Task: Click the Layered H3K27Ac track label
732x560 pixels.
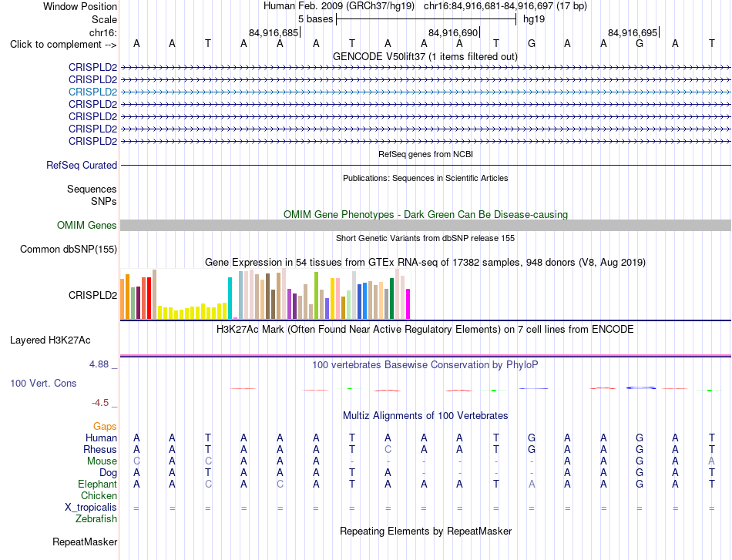Action: click(50, 340)
